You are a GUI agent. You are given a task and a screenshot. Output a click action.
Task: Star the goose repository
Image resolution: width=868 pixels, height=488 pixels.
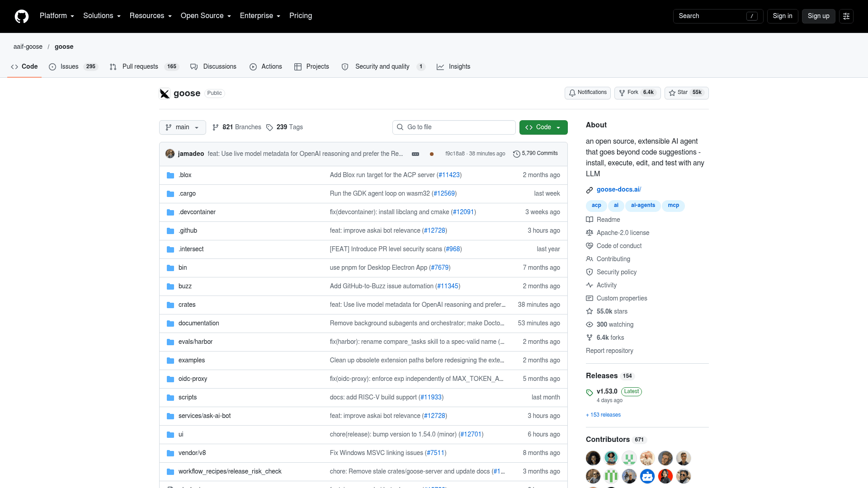(687, 93)
